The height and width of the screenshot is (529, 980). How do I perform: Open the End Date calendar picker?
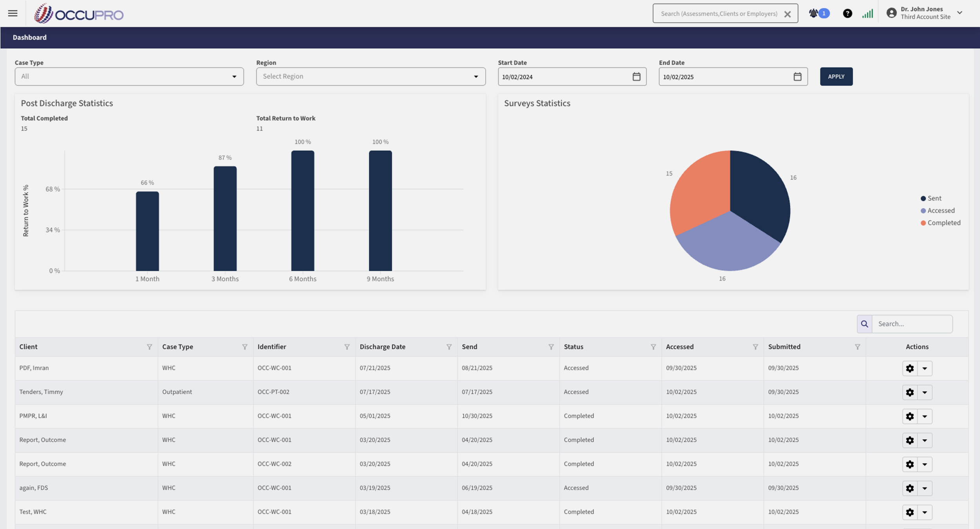tap(797, 76)
